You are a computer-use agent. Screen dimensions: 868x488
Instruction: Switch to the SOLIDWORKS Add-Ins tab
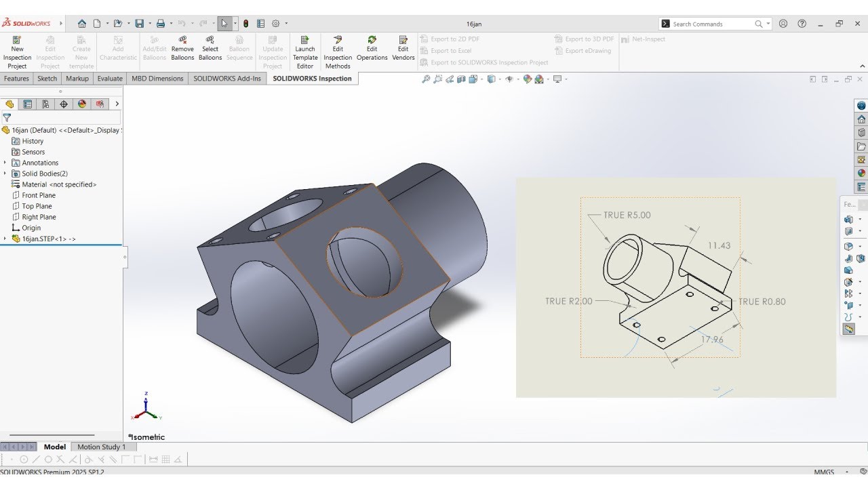pyautogui.click(x=227, y=79)
